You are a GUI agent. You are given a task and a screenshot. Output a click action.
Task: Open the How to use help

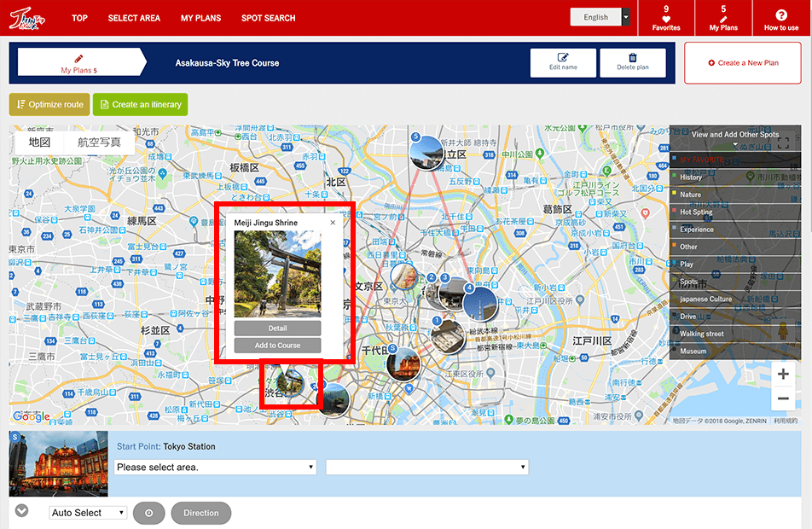pos(781,18)
